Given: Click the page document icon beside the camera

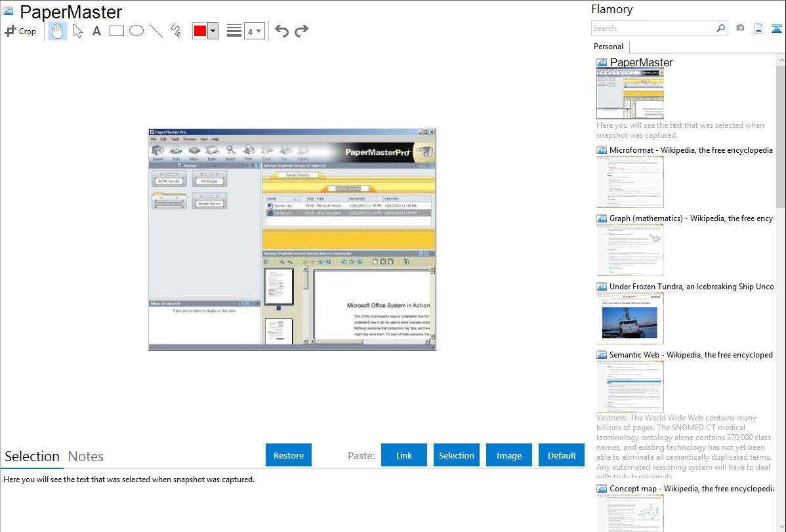Looking at the screenshot, I should point(758,28).
